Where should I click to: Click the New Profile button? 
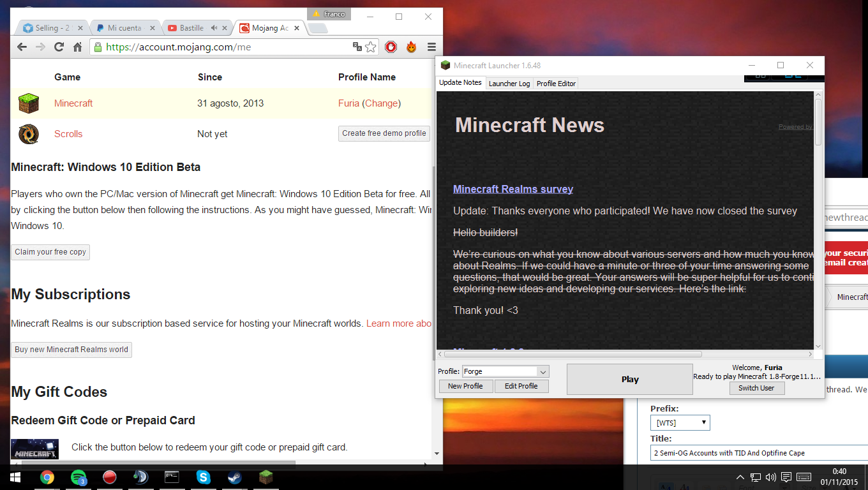click(x=465, y=386)
